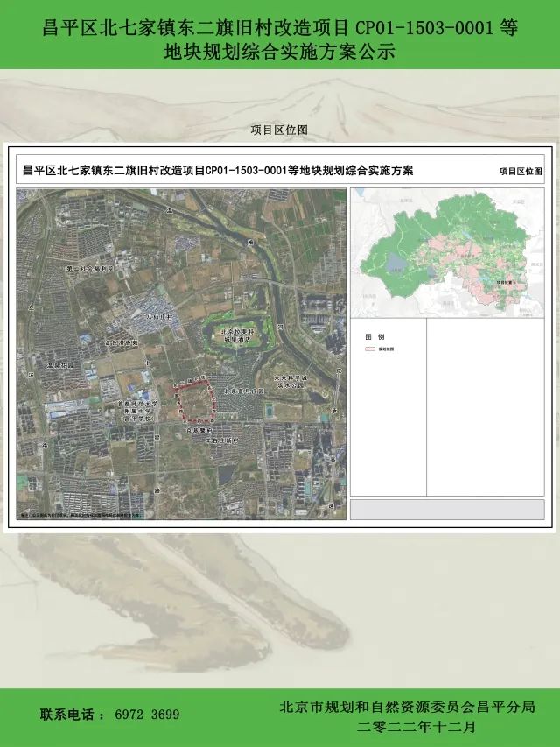This screenshot has height=747, width=560.
Task: Click the 联系电话 label in the footer
Action: (x=72, y=715)
